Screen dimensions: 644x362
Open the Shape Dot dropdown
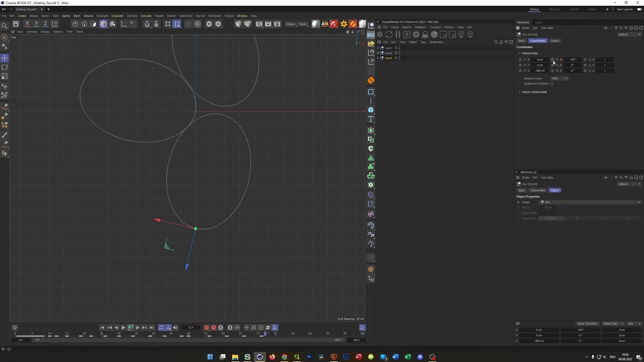pyautogui.click(x=590, y=202)
